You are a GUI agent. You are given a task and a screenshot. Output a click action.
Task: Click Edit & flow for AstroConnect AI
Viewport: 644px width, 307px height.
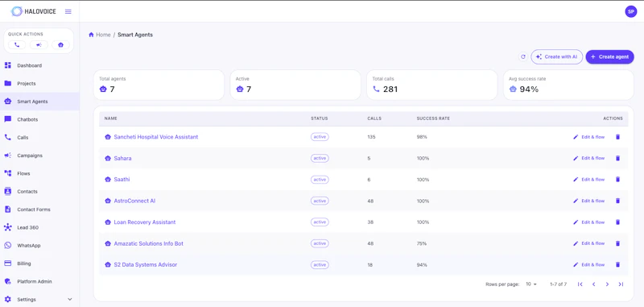pyautogui.click(x=588, y=201)
